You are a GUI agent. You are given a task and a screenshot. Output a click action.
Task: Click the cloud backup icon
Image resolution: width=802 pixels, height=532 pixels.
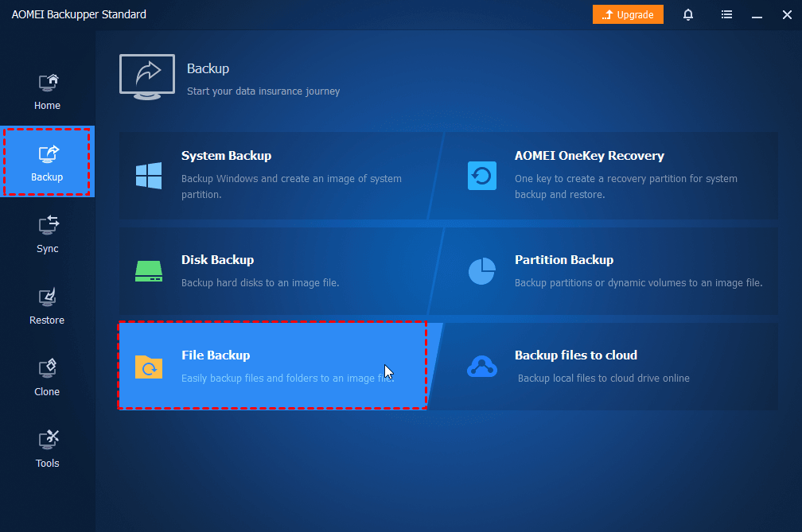(482, 367)
